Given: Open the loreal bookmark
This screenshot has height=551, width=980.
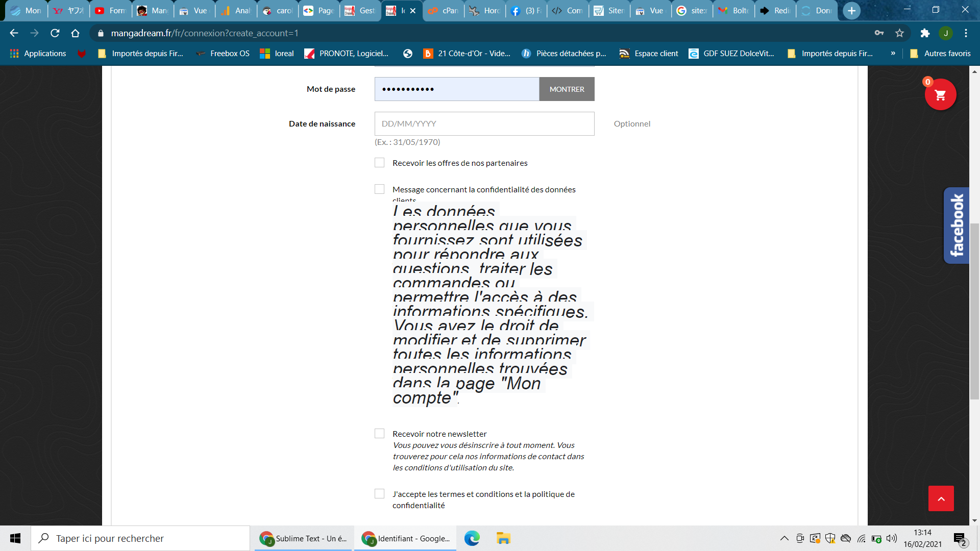Looking at the screenshot, I should click(277, 54).
